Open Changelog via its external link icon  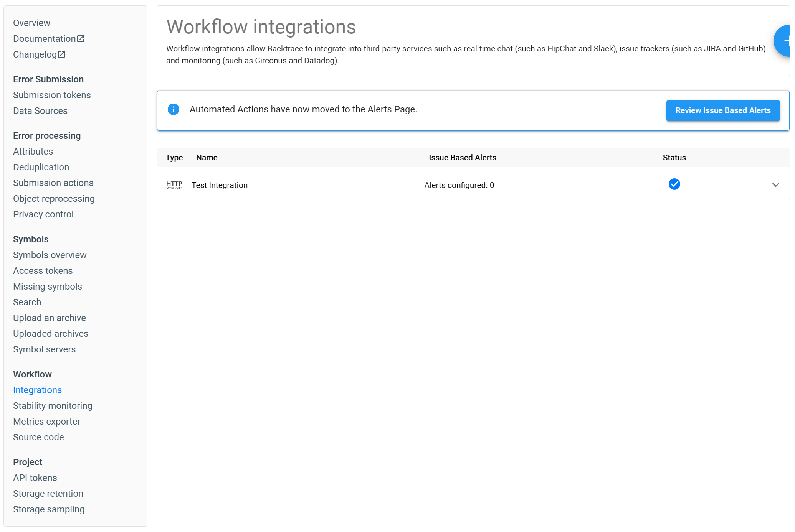(x=62, y=54)
